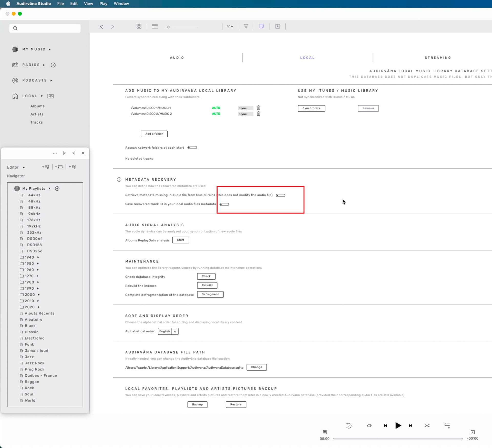
Task: Go back with the left arrow
Action: (x=102, y=27)
